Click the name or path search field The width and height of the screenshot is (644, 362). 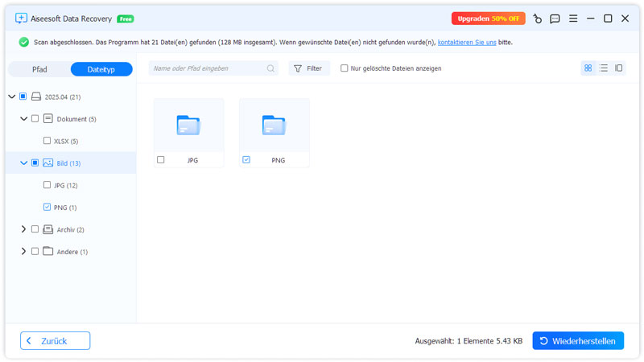(x=208, y=69)
